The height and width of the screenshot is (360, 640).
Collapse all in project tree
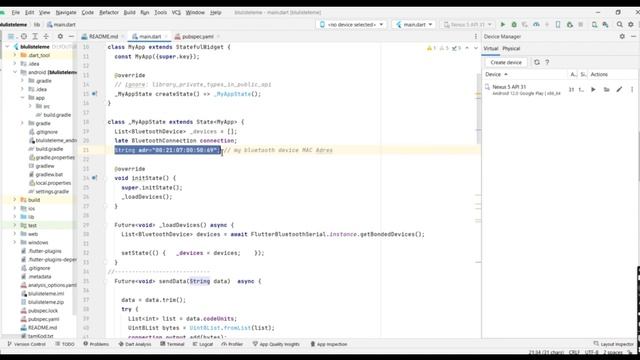pos(46,36)
